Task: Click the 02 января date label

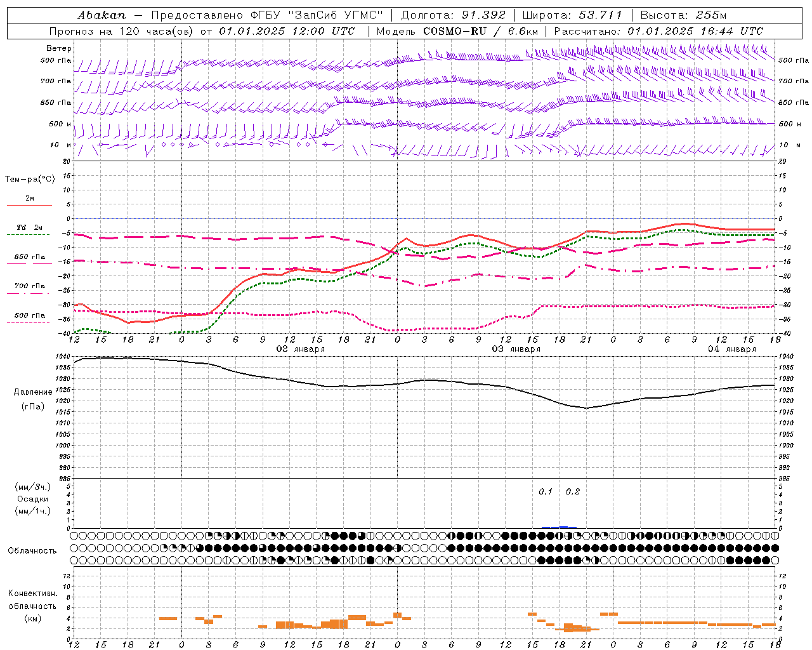Action: [301, 349]
